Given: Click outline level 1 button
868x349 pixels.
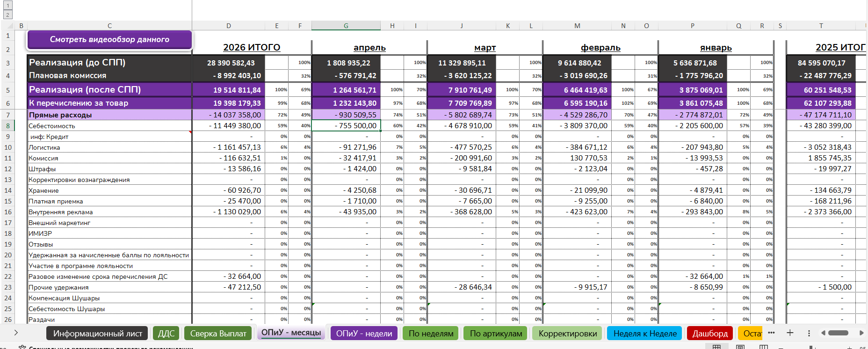Looking at the screenshot, I should pyautogui.click(x=7, y=5).
